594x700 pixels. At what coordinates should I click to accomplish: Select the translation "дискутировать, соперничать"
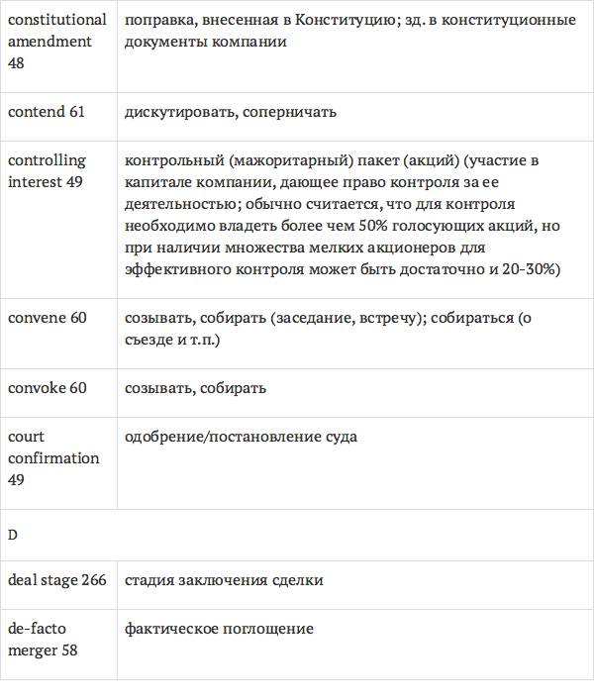coord(230,112)
